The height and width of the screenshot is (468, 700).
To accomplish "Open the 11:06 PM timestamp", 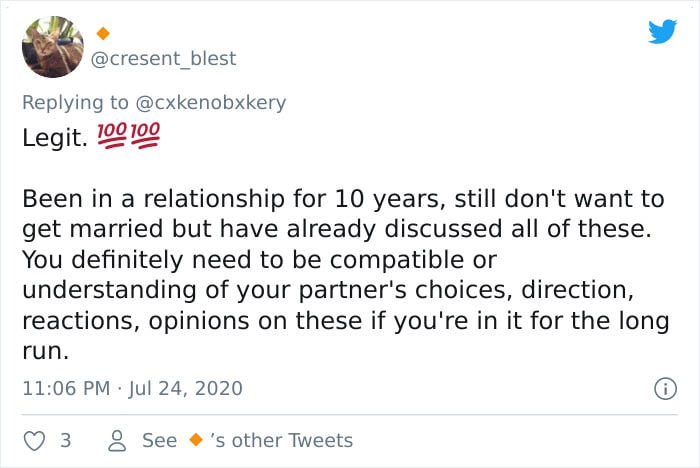I will coord(66,388).
